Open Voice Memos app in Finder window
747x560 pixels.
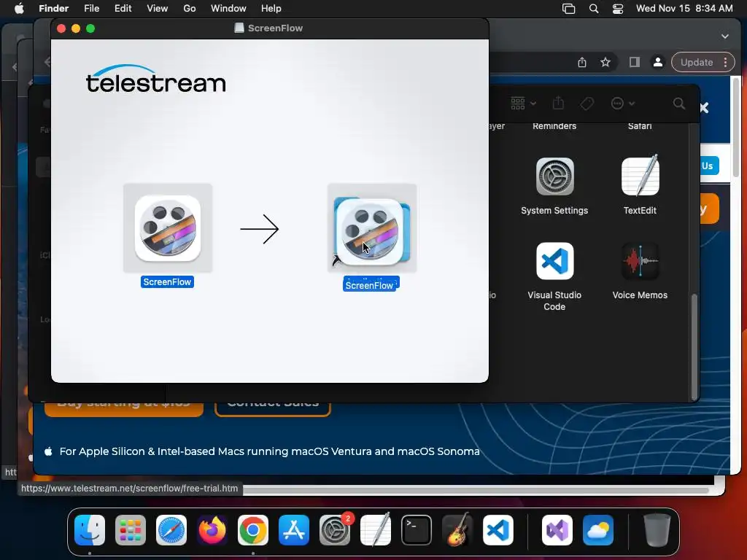coord(640,261)
